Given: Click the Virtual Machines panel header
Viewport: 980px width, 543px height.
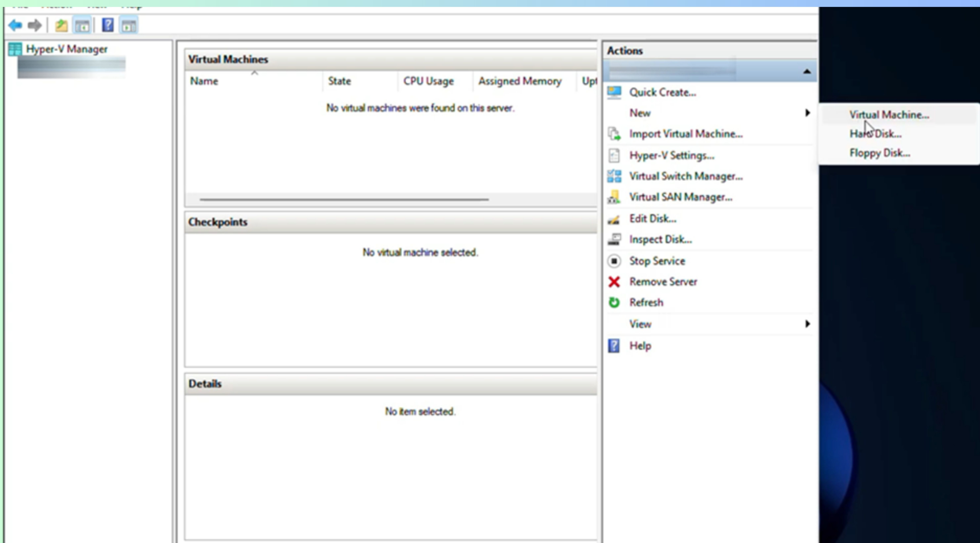Looking at the screenshot, I should [391, 59].
